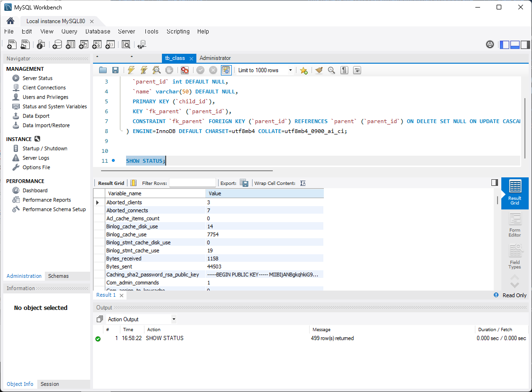Create new stored procedure icon
The height and width of the screenshot is (392, 532).
pos(97,44)
